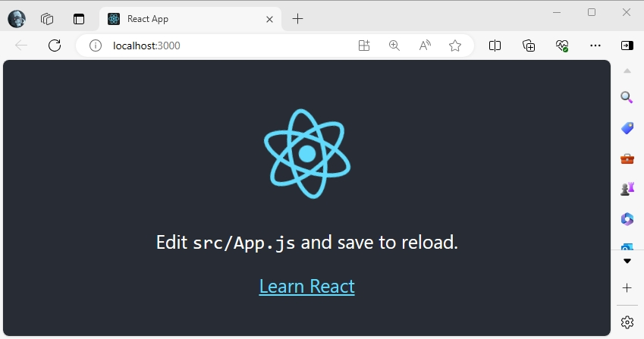Add this page to favorites
The image size is (644, 339).
pyautogui.click(x=455, y=46)
